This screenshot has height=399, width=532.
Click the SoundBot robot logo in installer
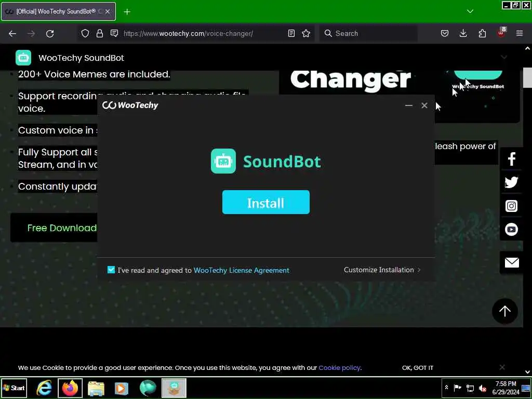pos(223,161)
